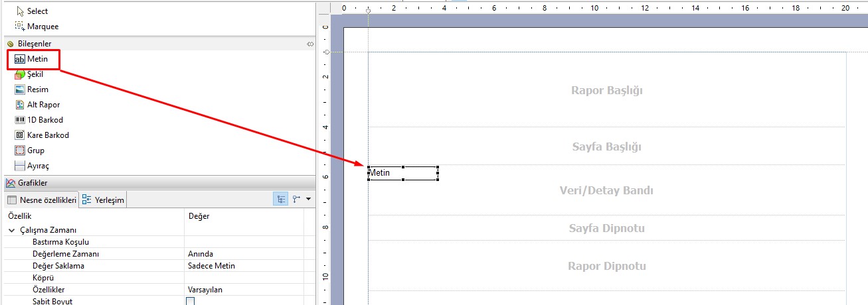868x305 pixels.
Task: Toggle categorized properties view
Action: click(281, 199)
